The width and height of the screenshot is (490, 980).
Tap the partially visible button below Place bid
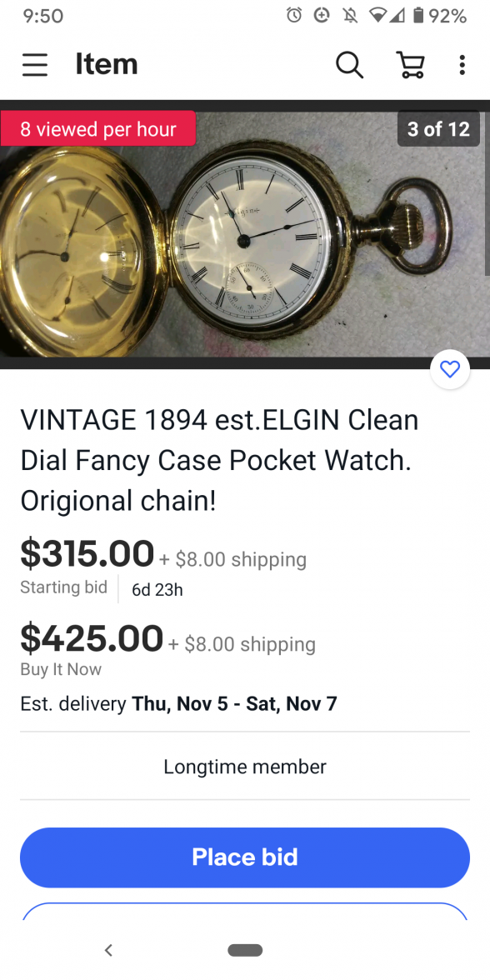[x=245, y=912]
